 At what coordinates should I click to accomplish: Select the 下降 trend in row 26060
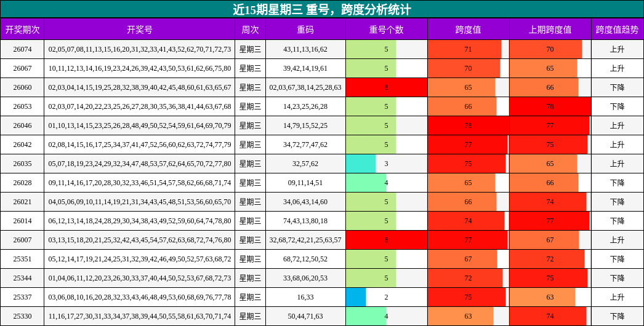pos(618,87)
